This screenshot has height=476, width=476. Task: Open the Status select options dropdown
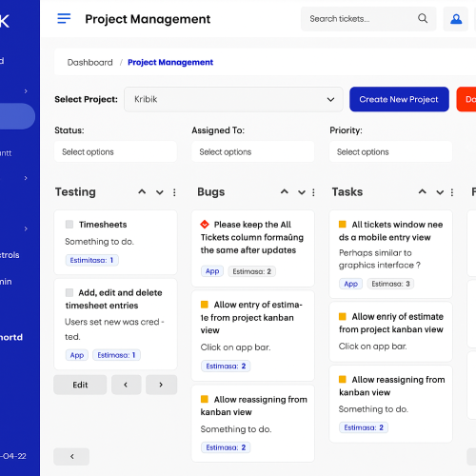115,151
